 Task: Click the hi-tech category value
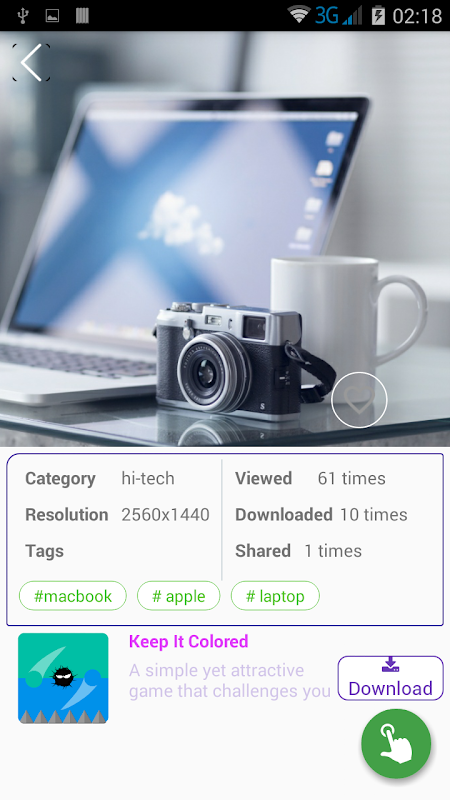click(x=148, y=479)
